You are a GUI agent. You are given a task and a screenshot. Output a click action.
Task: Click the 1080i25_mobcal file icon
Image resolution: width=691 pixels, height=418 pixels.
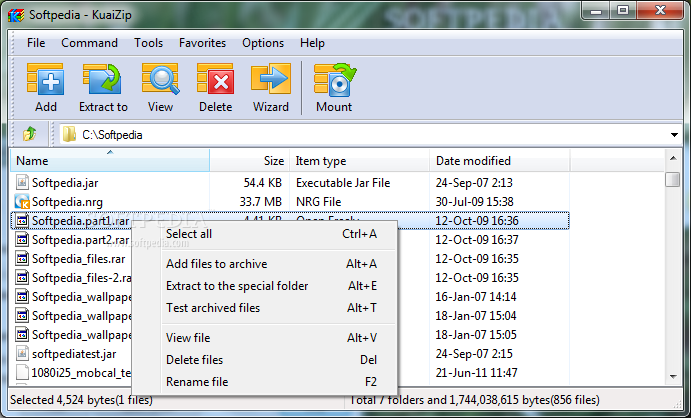coord(22,372)
